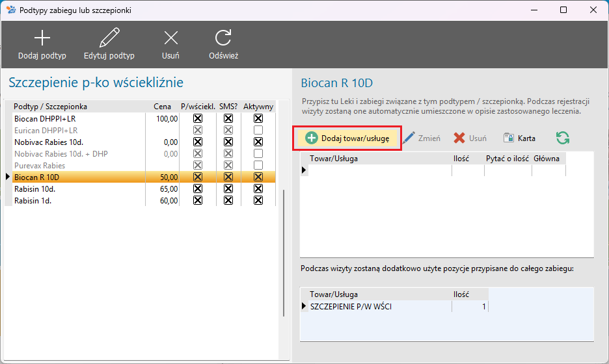Toggle Aktywny checkbox for Nobivac Rabies 10d.
609x364 pixels.
(258, 142)
